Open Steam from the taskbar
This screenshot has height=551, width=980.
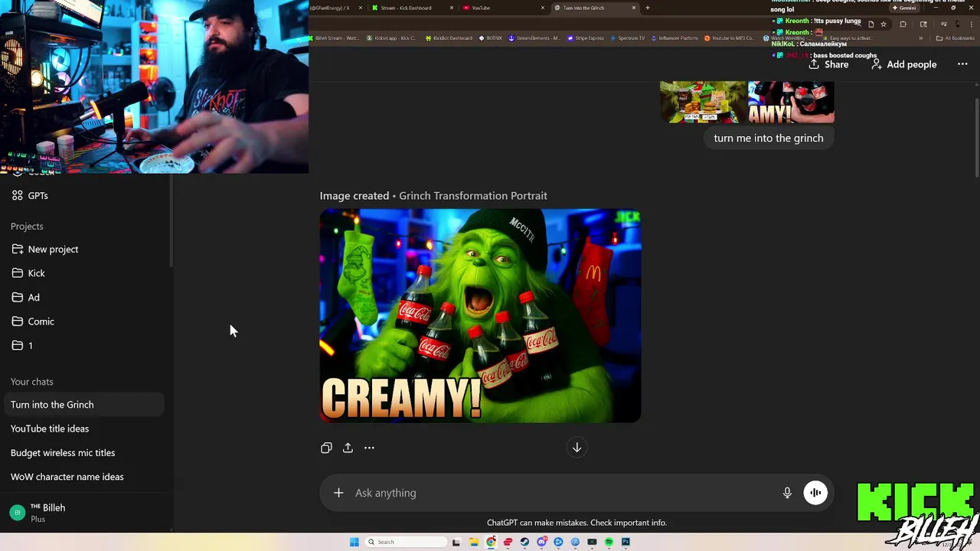(524, 542)
